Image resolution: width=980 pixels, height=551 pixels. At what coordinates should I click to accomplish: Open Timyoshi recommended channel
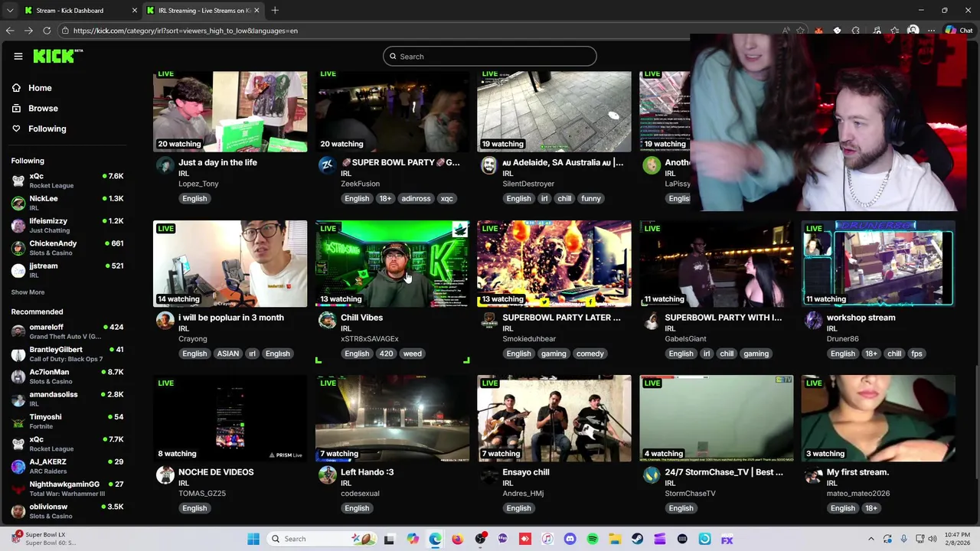67,421
